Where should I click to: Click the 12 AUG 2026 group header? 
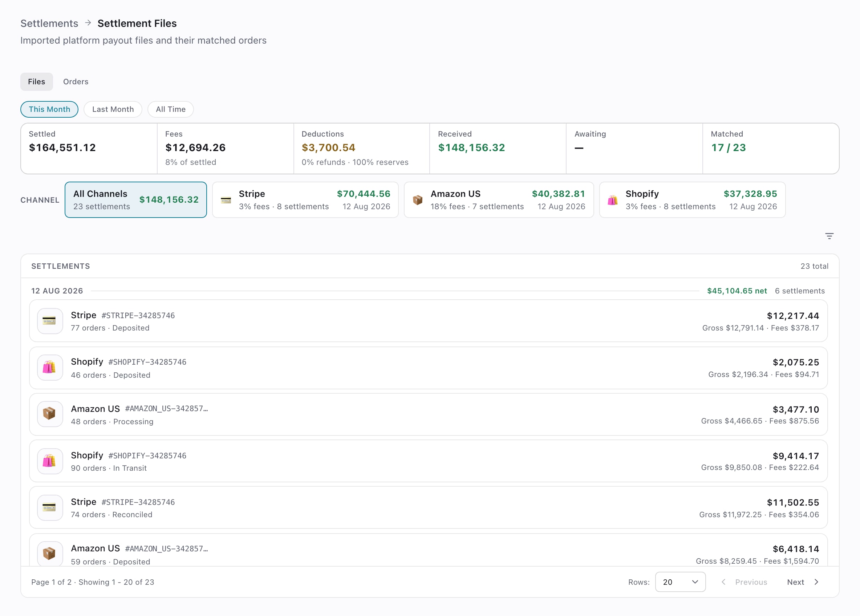[x=57, y=291]
